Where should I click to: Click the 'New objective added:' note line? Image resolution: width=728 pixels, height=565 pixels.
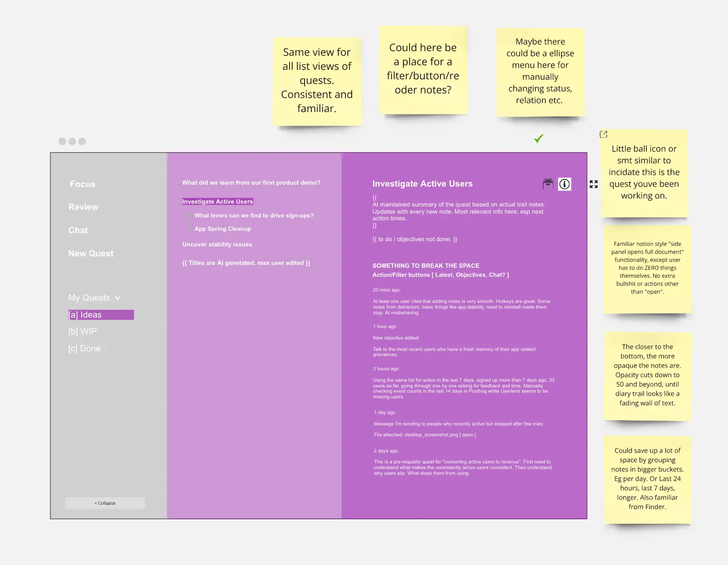coord(396,338)
